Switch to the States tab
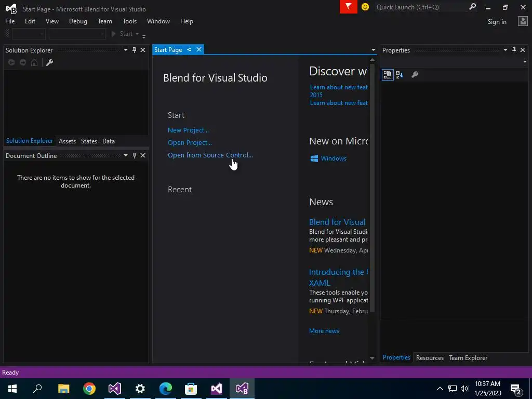The width and height of the screenshot is (532, 399). tap(89, 141)
